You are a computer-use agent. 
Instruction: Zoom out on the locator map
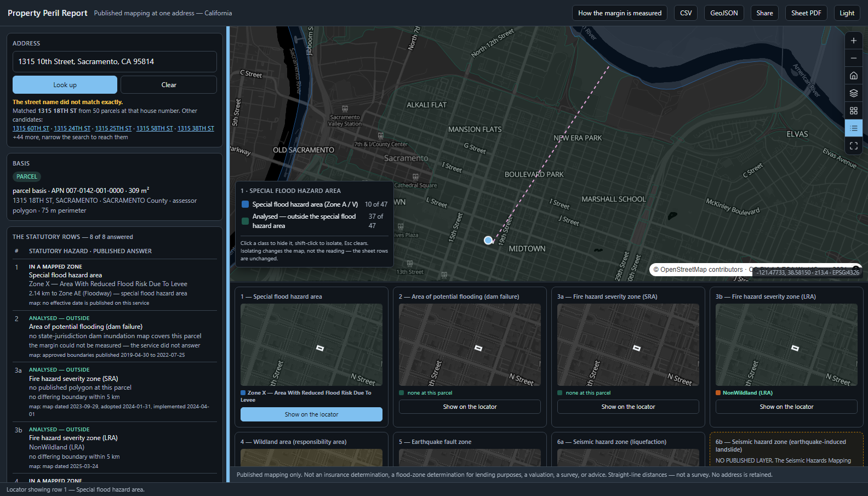(x=853, y=58)
